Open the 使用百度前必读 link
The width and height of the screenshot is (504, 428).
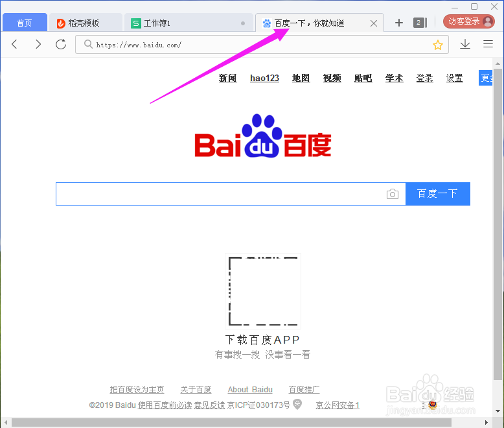[165, 405]
